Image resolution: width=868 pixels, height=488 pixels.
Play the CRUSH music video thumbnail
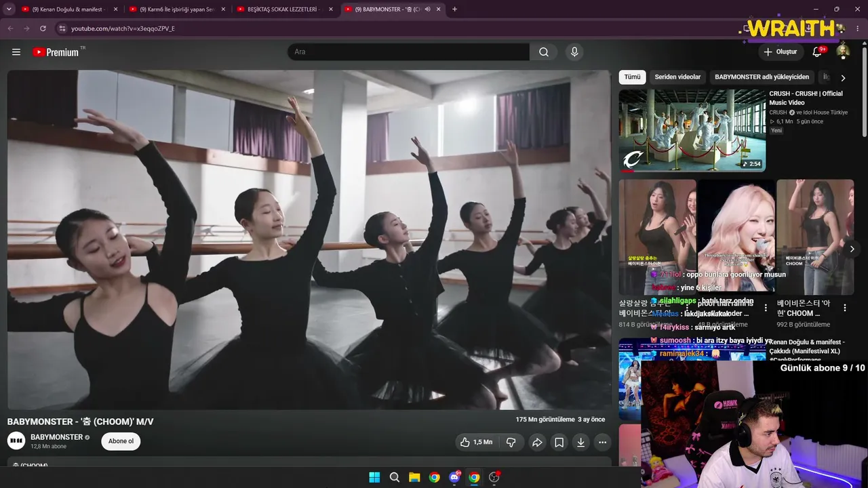(692, 131)
